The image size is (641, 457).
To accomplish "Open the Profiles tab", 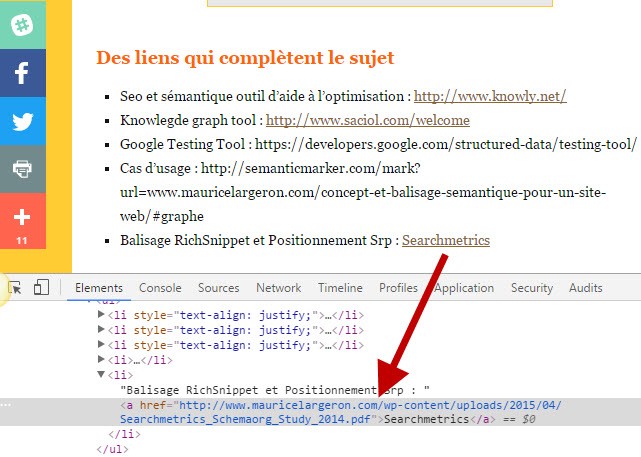I will point(399,288).
